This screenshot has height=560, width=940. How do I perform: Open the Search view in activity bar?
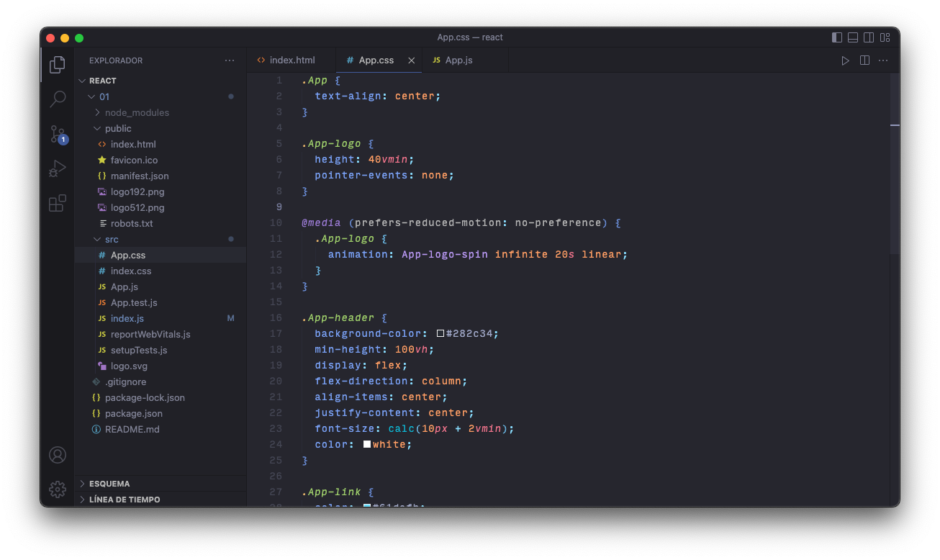[58, 99]
